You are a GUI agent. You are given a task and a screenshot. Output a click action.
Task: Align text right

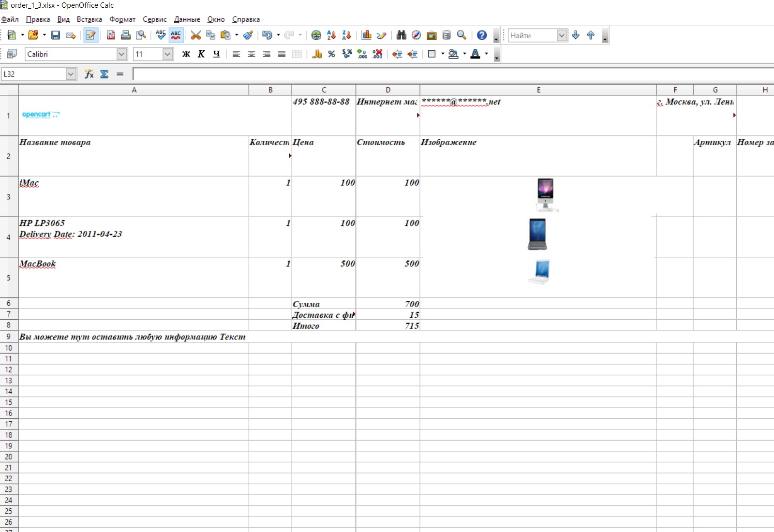pos(267,54)
